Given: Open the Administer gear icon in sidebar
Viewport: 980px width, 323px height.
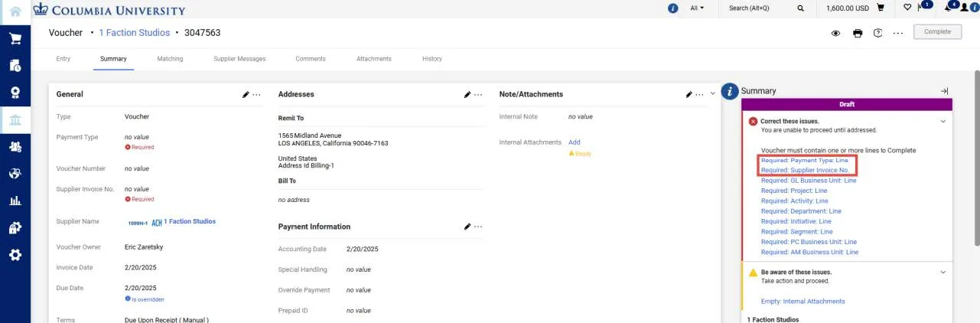Looking at the screenshot, I should point(15,255).
